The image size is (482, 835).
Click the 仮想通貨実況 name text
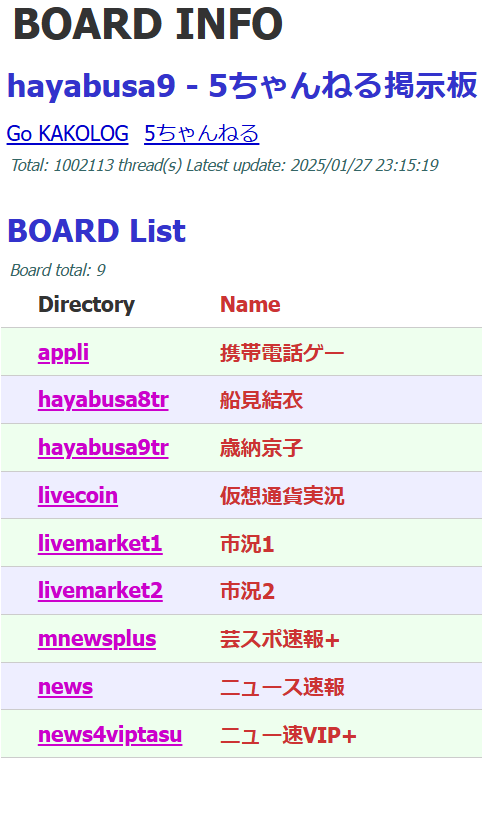point(282,496)
